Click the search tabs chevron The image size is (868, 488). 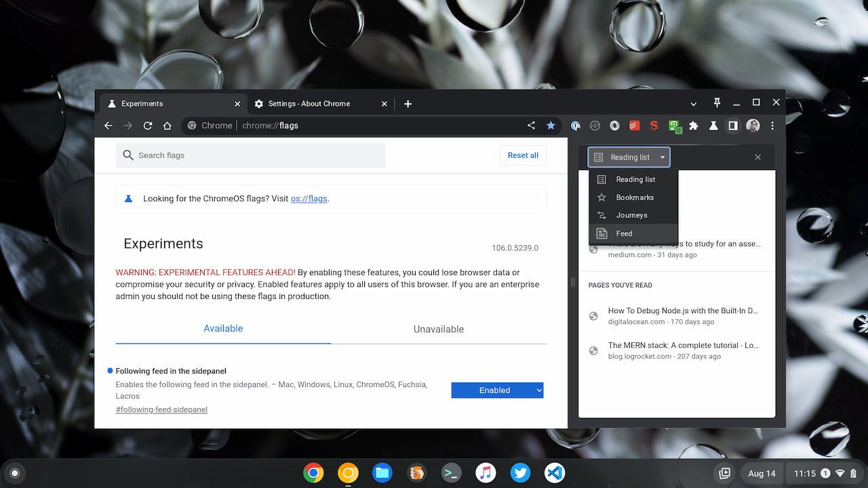[x=693, y=104]
